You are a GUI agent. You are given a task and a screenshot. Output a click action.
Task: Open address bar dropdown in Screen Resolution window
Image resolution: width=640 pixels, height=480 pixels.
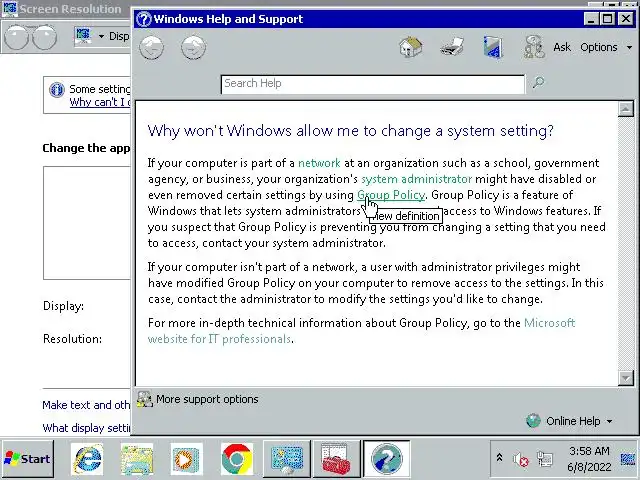(x=101, y=36)
